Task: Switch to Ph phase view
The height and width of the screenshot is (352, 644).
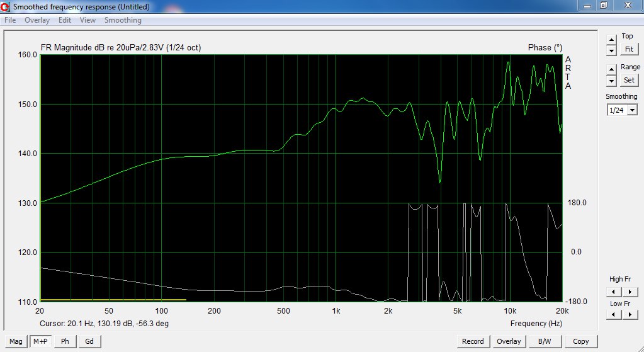Action: [65, 341]
